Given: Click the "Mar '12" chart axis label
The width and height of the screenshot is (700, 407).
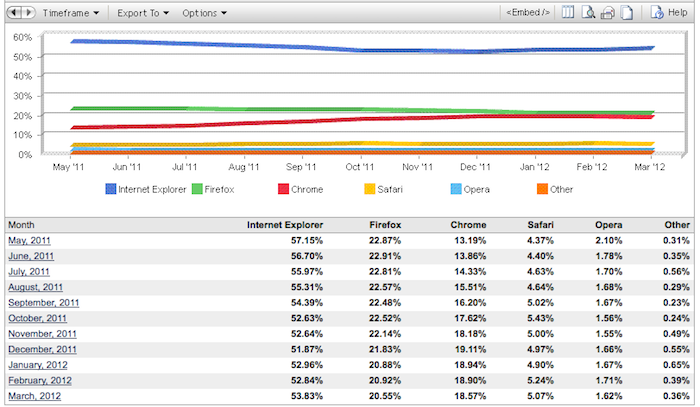Looking at the screenshot, I should [x=650, y=167].
